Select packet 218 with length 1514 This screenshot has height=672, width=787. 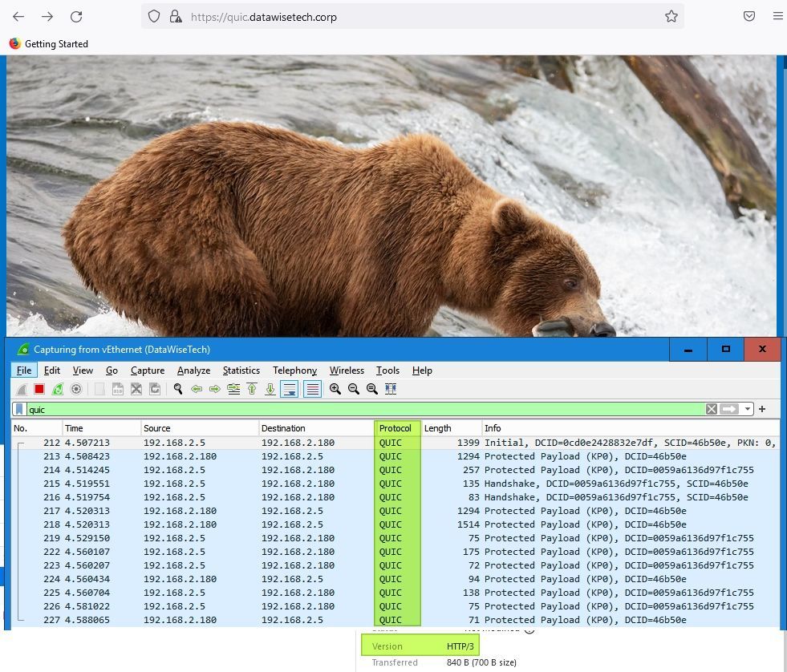pos(396,524)
